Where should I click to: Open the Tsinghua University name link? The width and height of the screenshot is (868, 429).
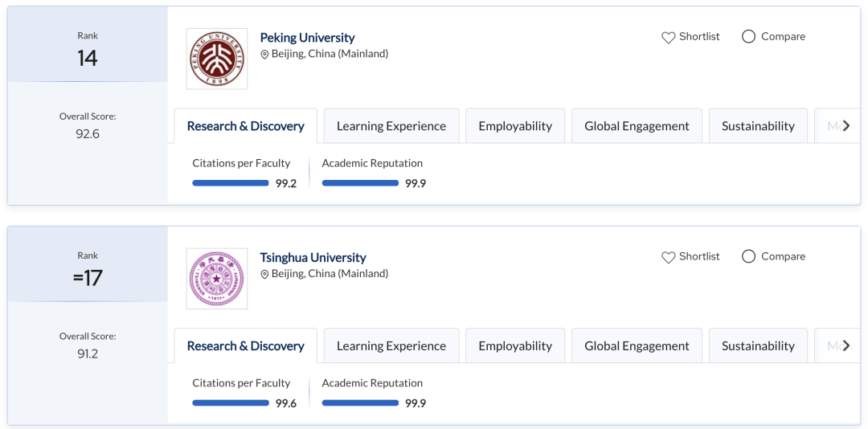click(313, 257)
